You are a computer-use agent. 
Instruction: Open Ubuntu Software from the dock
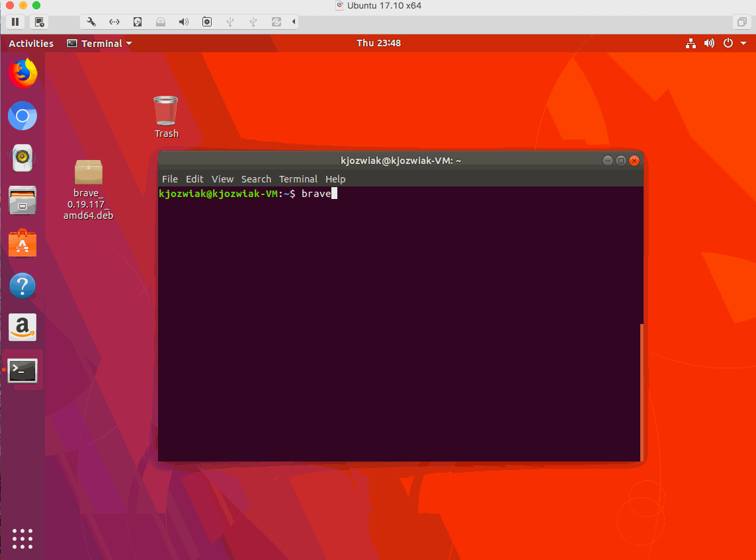(x=22, y=243)
